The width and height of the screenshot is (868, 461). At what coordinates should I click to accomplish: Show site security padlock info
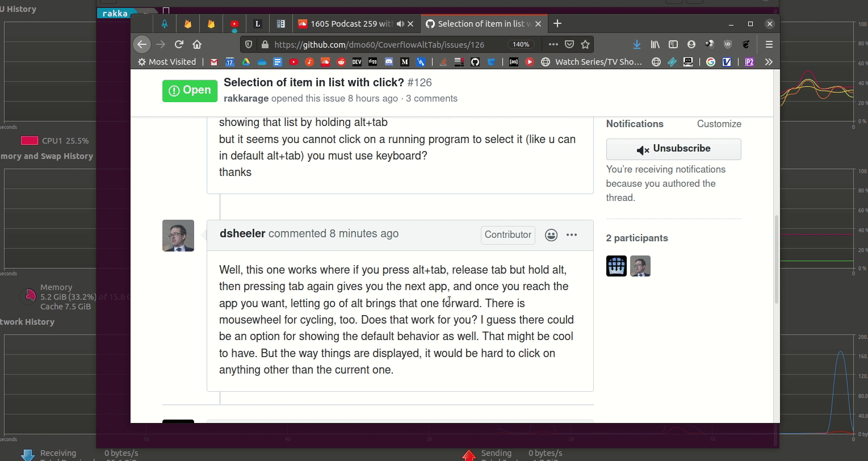264,44
